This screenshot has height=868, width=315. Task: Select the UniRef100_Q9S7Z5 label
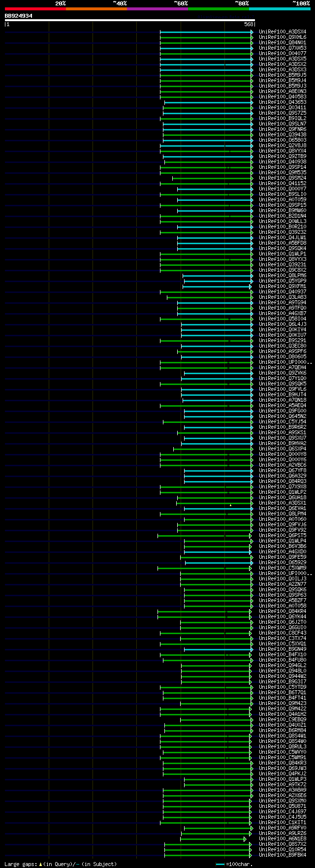pyautogui.click(x=283, y=113)
